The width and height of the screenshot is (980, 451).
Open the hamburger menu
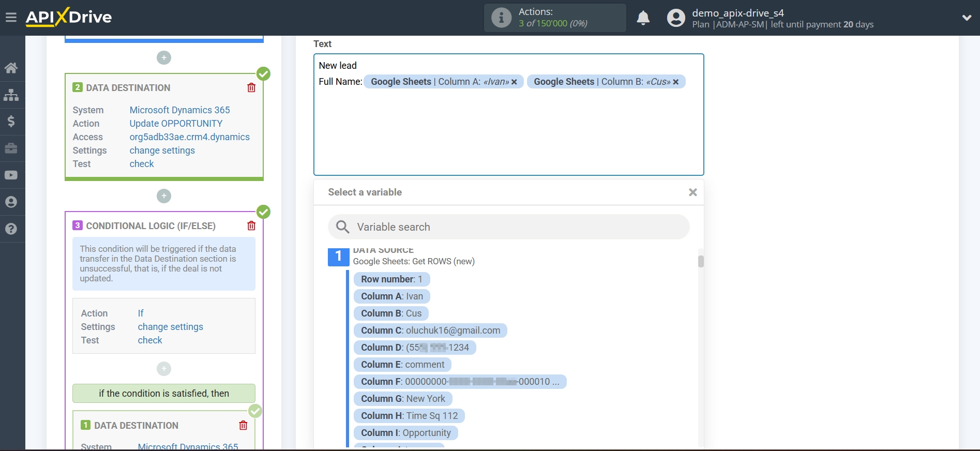[11, 18]
